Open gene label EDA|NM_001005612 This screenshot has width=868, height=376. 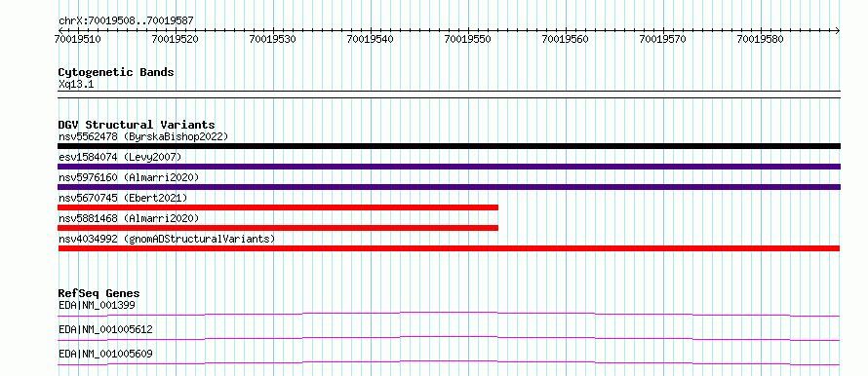(x=105, y=329)
